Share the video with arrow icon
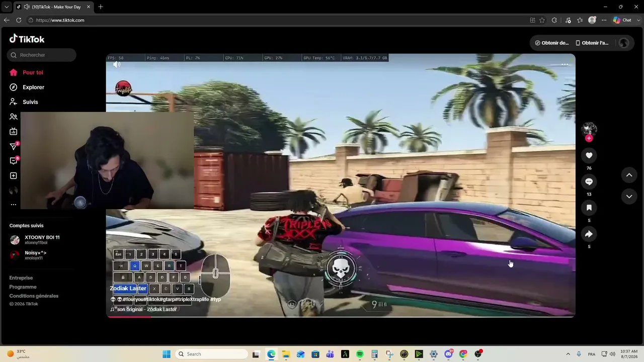The image size is (644, 362). [589, 234]
